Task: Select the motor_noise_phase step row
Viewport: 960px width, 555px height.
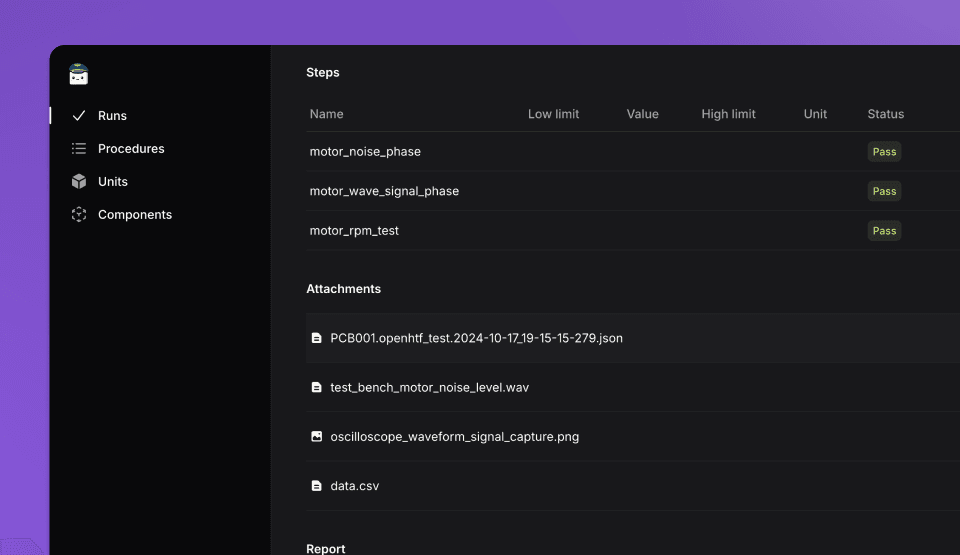Action: tap(633, 151)
